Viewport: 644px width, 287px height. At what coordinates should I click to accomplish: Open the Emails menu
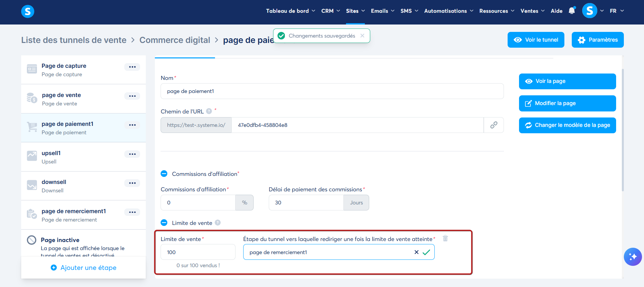click(x=383, y=11)
